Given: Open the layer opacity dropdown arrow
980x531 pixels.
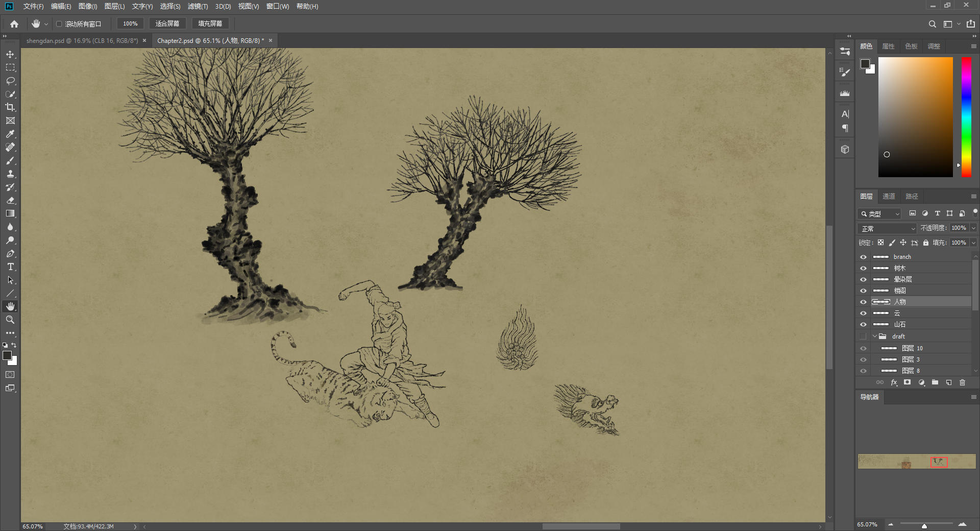Looking at the screenshot, I should pyautogui.click(x=973, y=228).
